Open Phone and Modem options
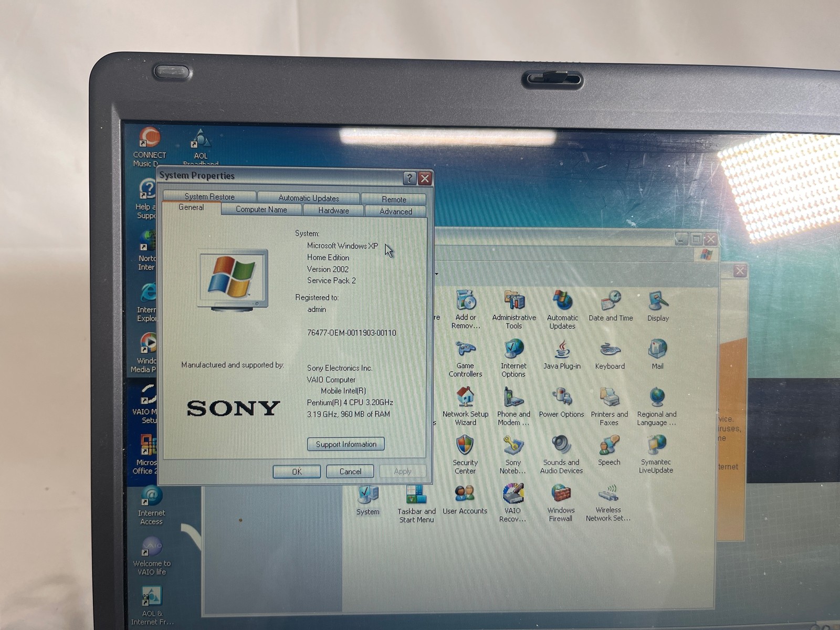Viewport: 840px width, 630px height. (513, 406)
